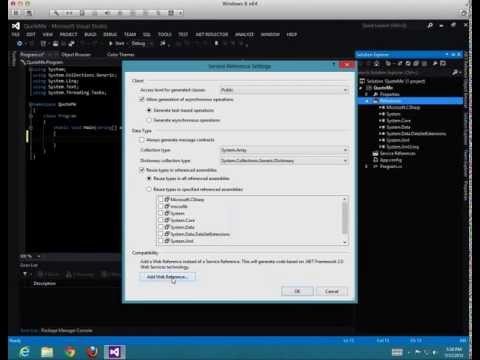
Task: Click the Search Solution Explorer input field
Action: point(404,72)
